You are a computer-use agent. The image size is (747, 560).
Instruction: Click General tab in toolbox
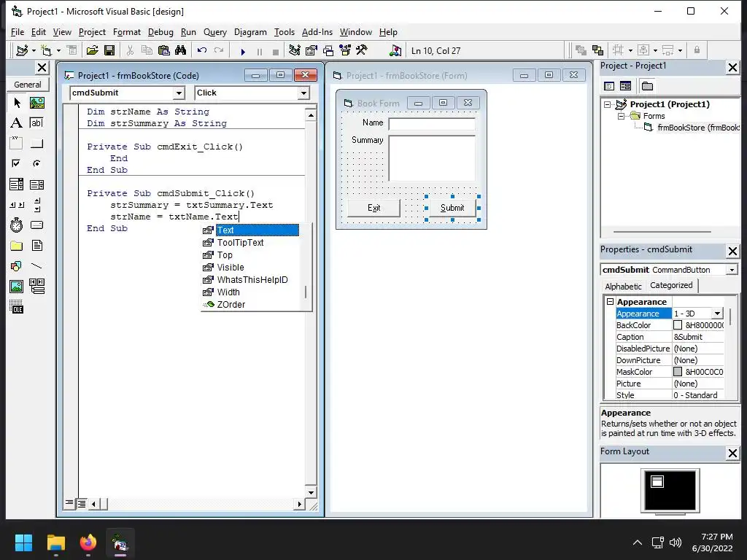28,85
